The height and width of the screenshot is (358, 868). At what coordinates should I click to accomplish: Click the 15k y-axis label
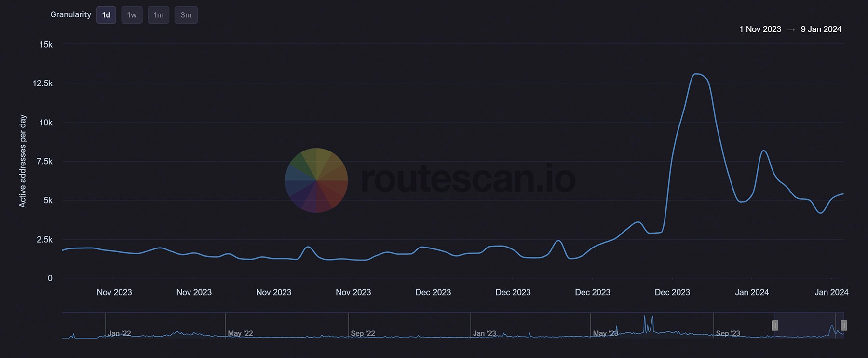(46, 45)
